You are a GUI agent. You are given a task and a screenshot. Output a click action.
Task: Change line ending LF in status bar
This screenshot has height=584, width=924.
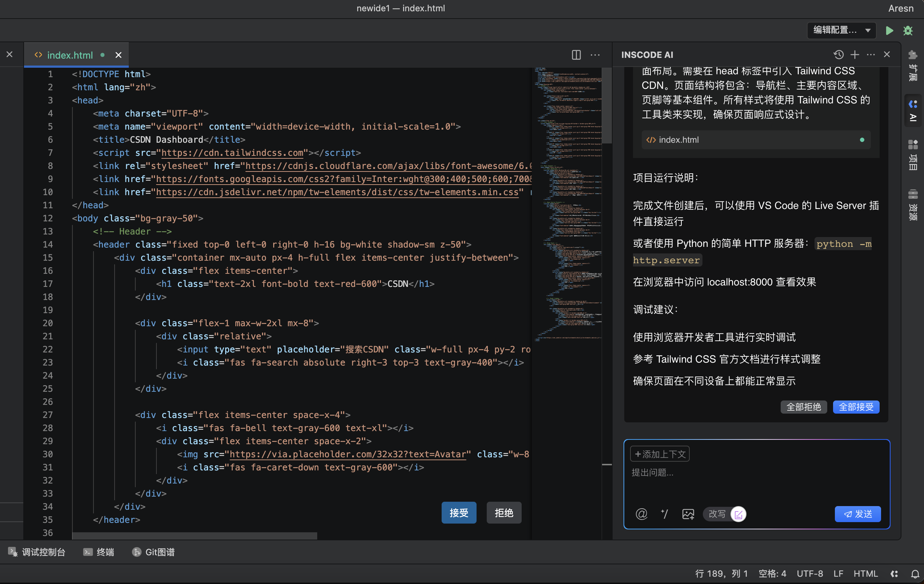click(838, 574)
